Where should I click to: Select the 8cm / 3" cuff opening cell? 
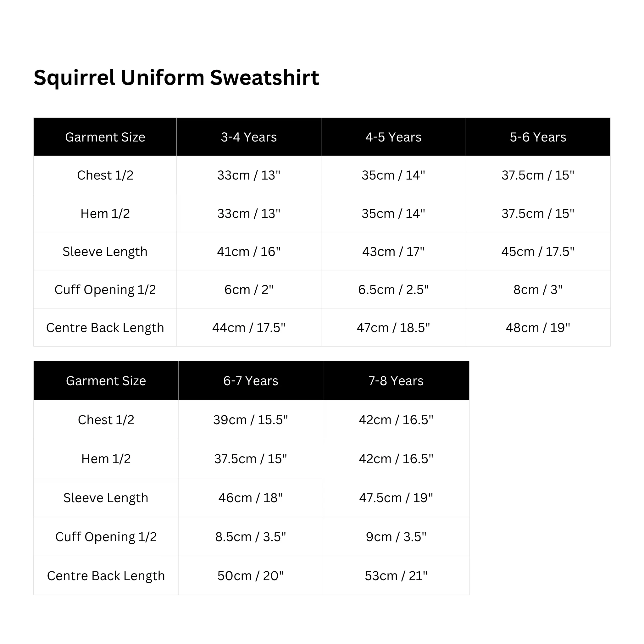click(538, 289)
